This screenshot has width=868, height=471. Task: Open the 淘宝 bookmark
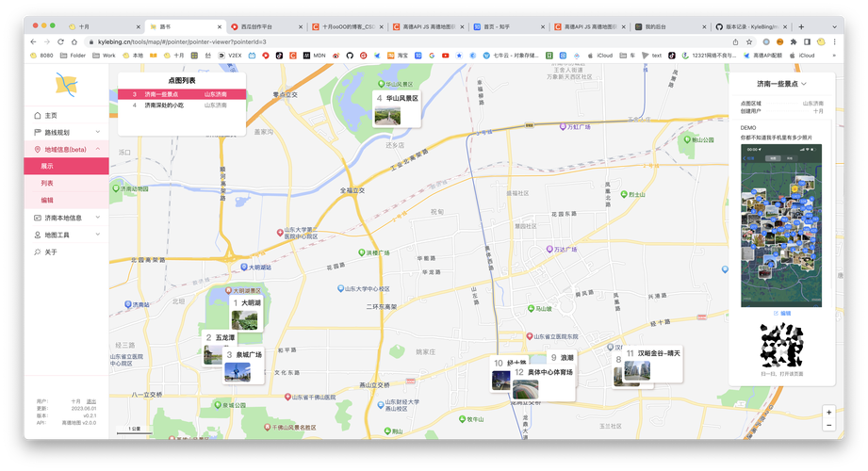398,56
